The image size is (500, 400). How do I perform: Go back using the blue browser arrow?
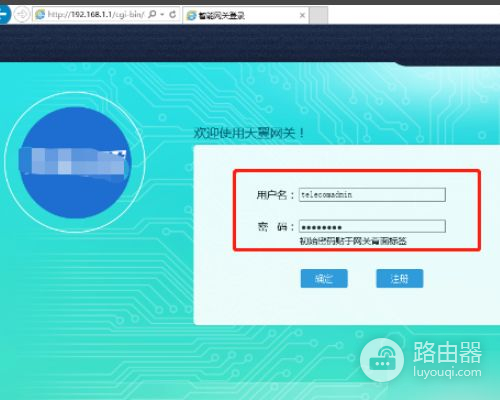click(x=4, y=14)
